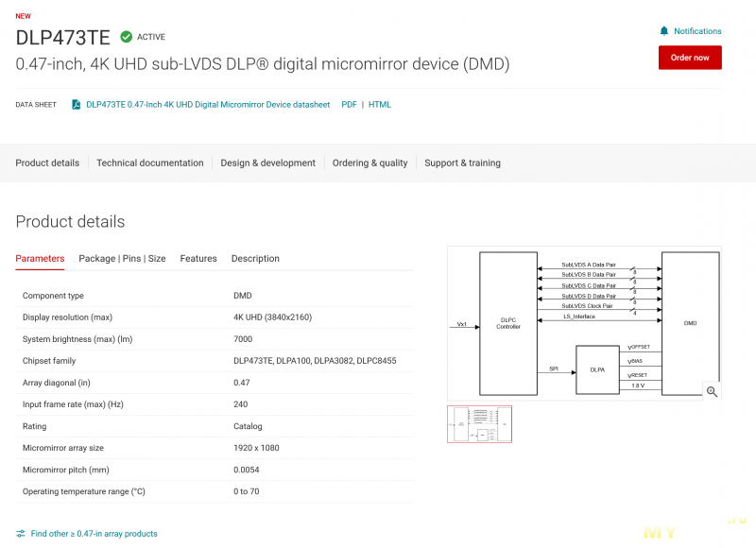Open the HTML version of datasheet
The image size is (756, 548).
tap(379, 105)
